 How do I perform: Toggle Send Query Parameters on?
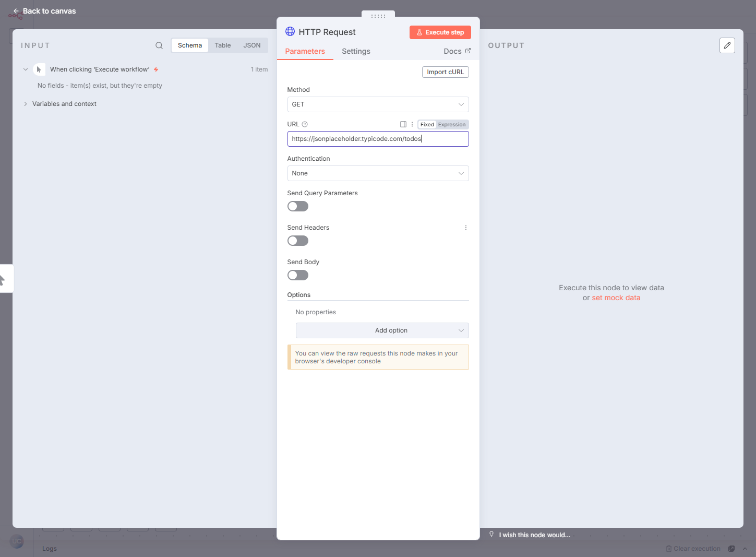click(x=298, y=206)
